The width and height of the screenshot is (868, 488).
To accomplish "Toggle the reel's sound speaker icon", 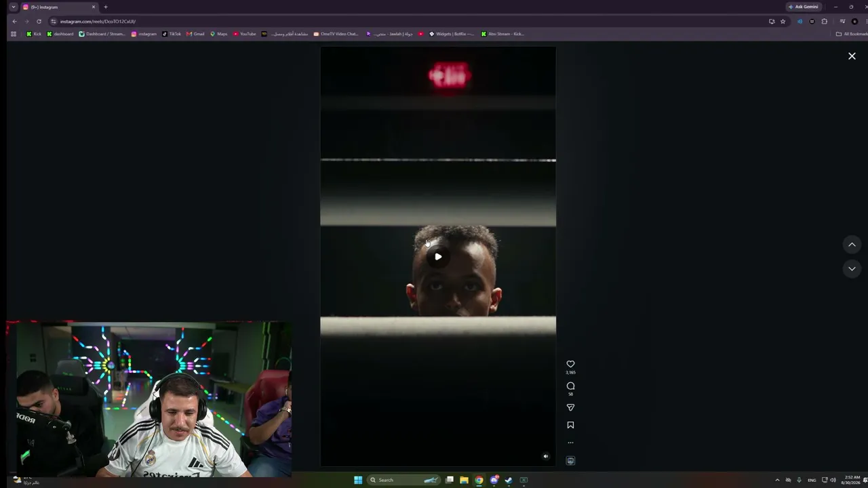I will [x=546, y=456].
